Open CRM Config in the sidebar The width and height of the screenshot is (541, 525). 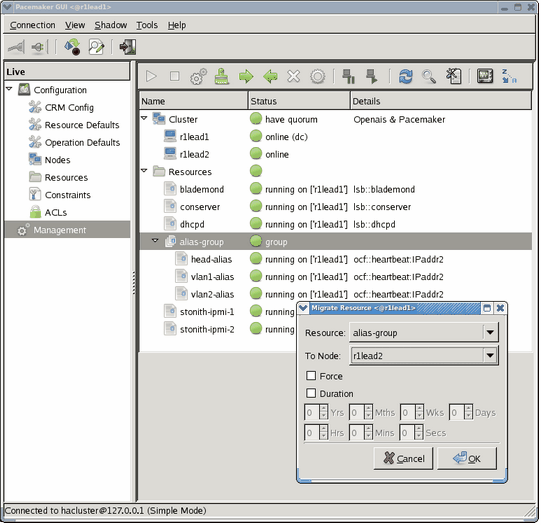coord(69,108)
